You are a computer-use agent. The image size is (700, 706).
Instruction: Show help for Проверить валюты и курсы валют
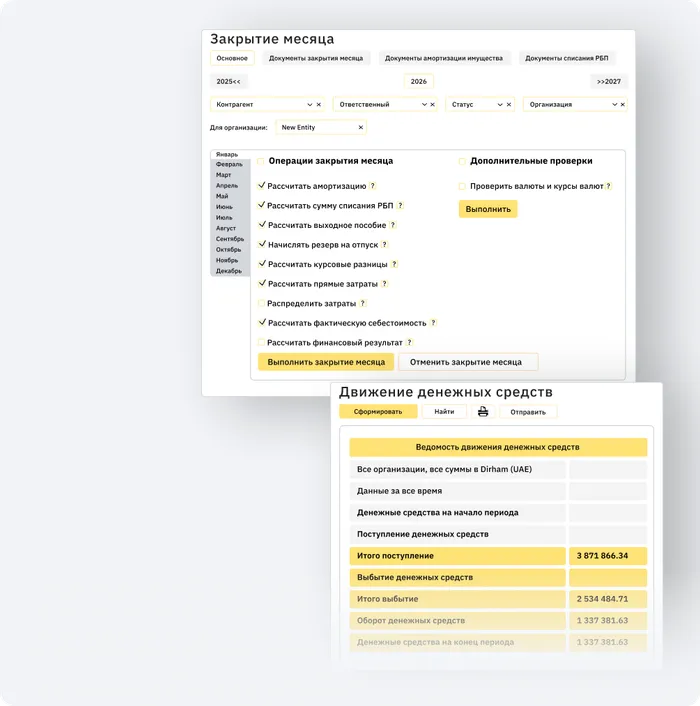pyautogui.click(x=608, y=186)
